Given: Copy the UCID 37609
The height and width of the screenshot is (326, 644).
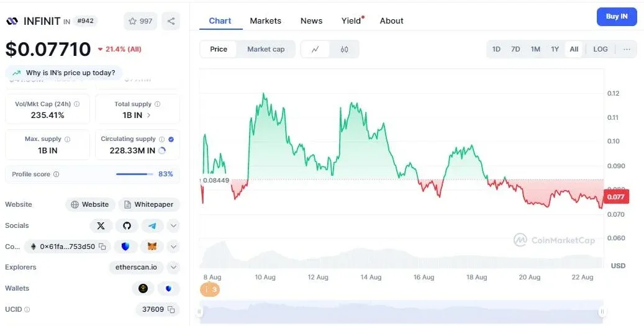Looking at the screenshot, I should click(171, 309).
